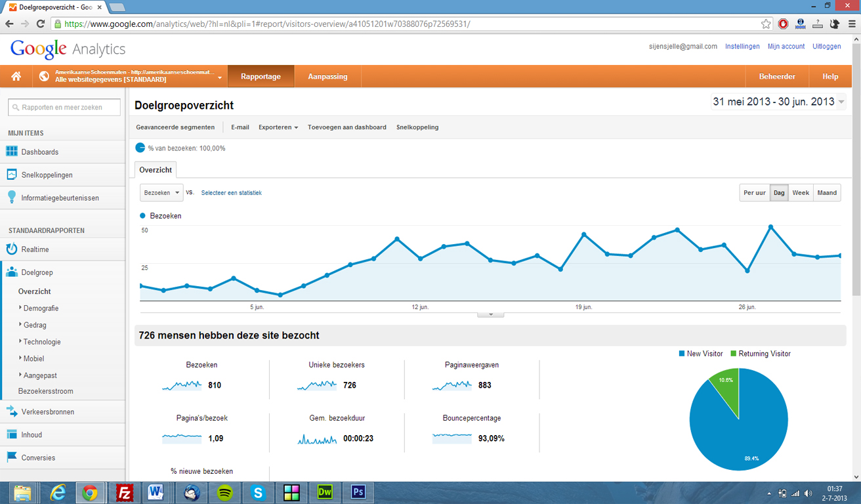Expand the Technologie submenu
This screenshot has height=504, width=861.
click(x=40, y=342)
